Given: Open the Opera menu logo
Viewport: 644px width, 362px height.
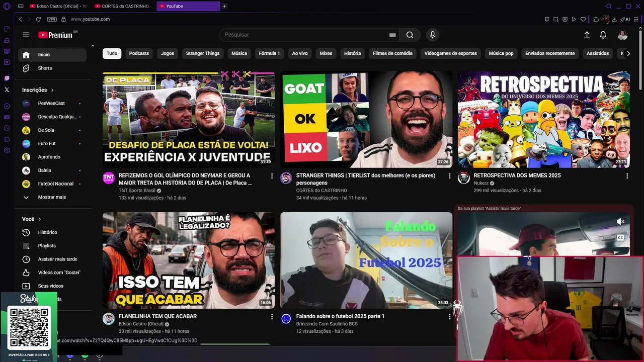Looking at the screenshot, I should coord(7,6).
